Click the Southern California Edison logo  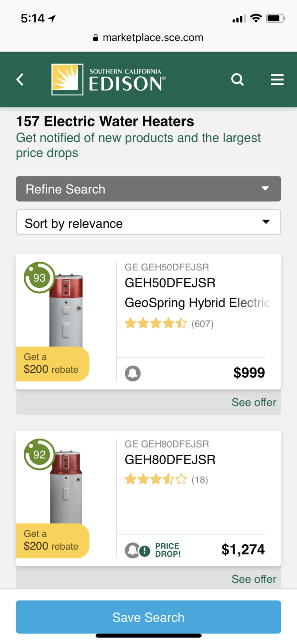(x=107, y=79)
